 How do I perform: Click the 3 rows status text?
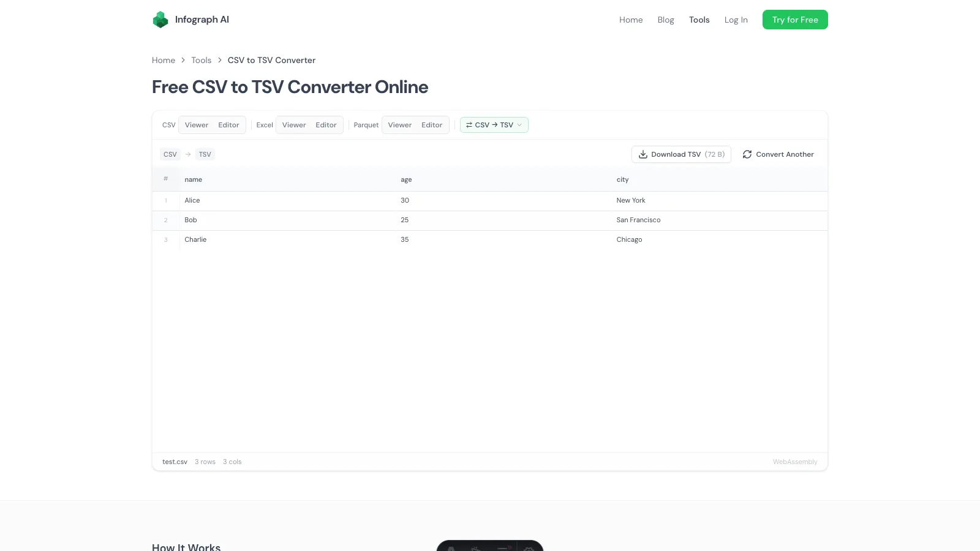(205, 462)
